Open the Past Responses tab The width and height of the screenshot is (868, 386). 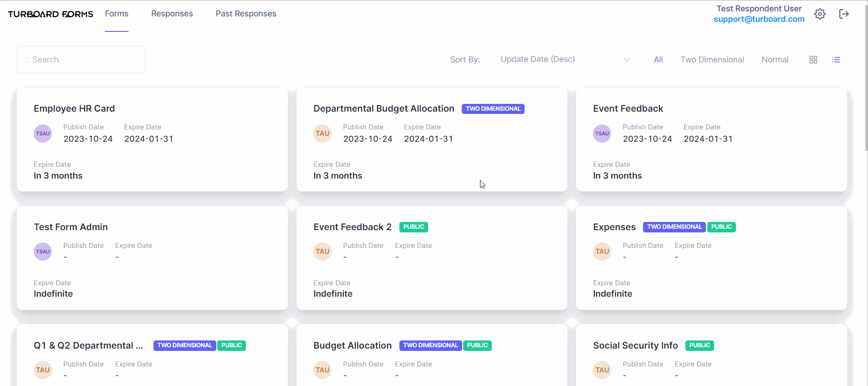click(246, 14)
